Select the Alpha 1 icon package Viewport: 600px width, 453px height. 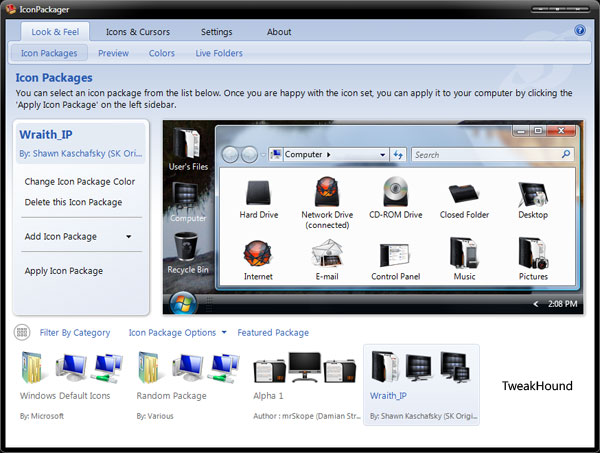click(306, 384)
